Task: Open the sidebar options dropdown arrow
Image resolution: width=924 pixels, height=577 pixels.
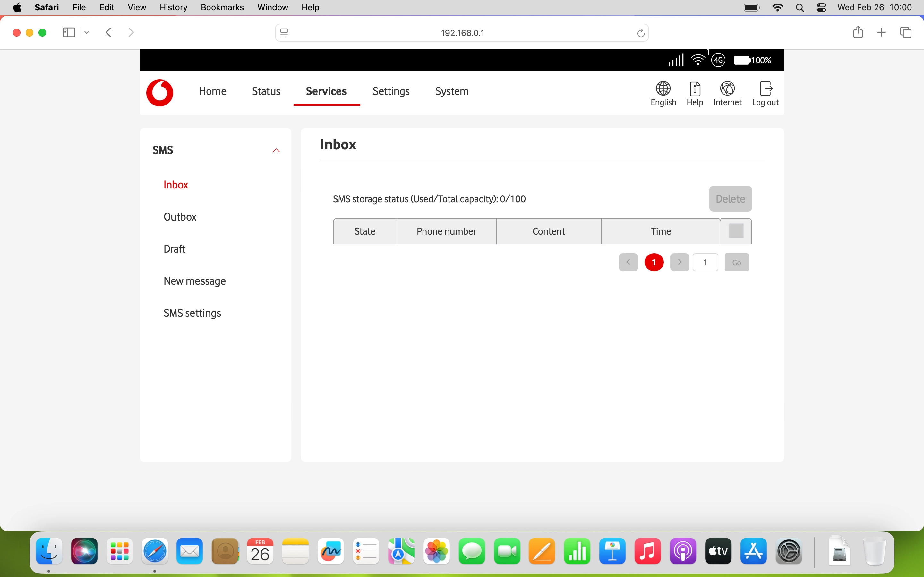Action: 87,32
